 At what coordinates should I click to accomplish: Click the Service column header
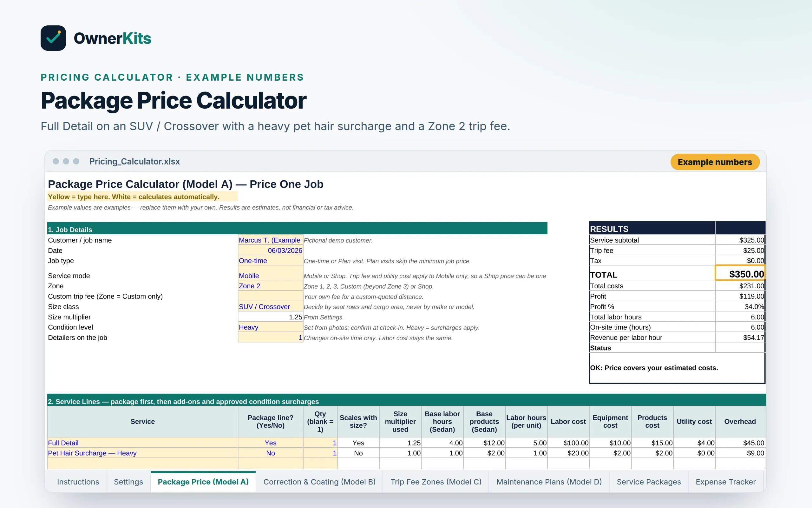click(x=143, y=421)
